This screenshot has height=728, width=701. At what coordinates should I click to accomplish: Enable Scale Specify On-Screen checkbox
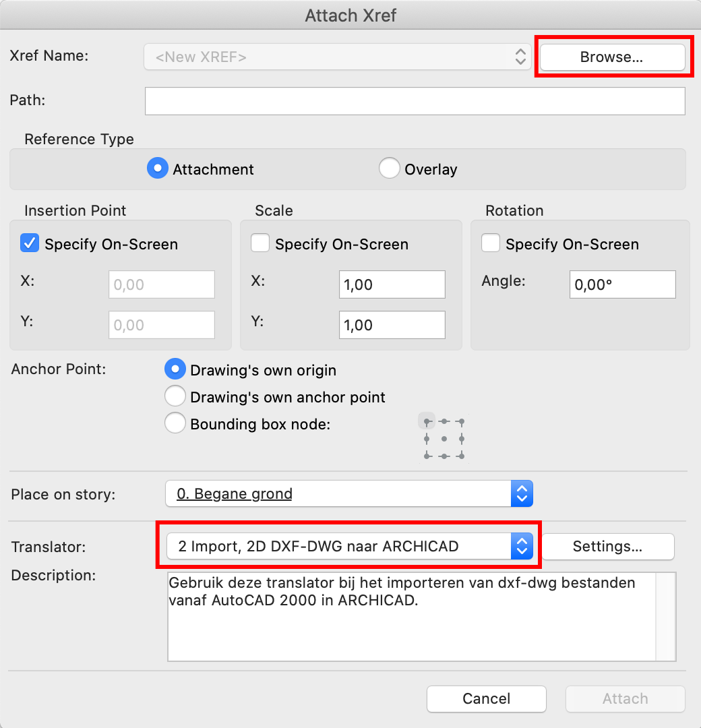[260, 243]
